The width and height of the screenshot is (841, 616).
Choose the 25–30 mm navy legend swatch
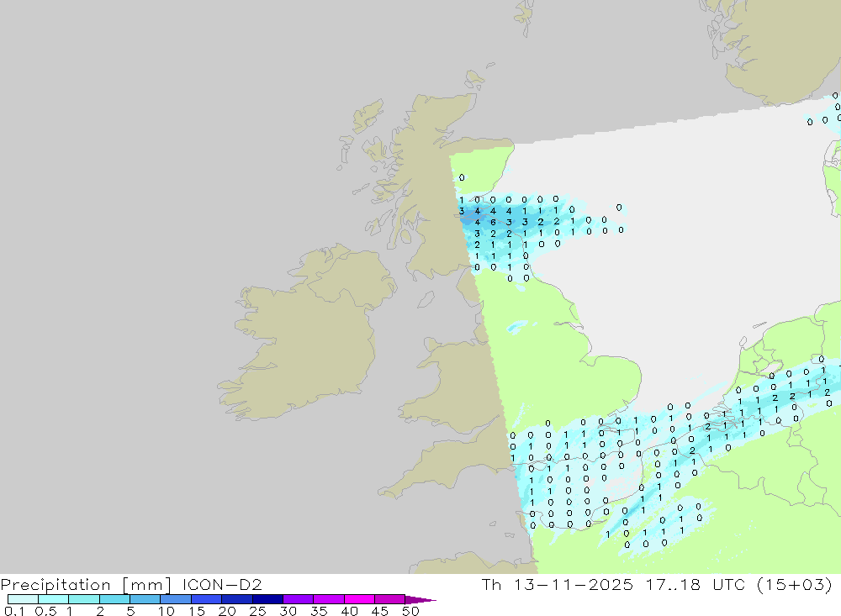click(267, 599)
